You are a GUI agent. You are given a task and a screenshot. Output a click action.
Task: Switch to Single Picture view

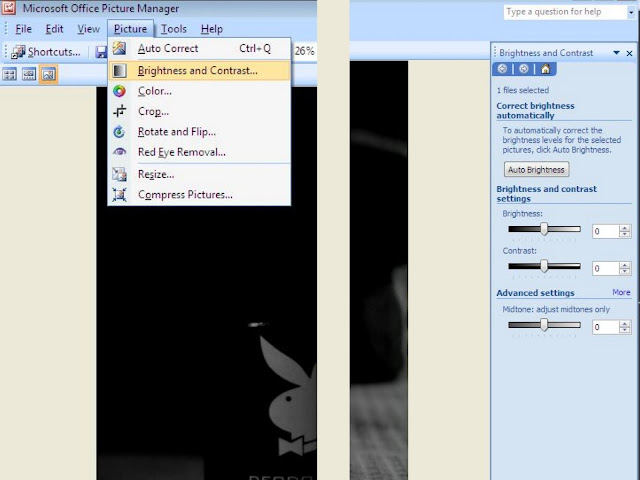[x=48, y=74]
